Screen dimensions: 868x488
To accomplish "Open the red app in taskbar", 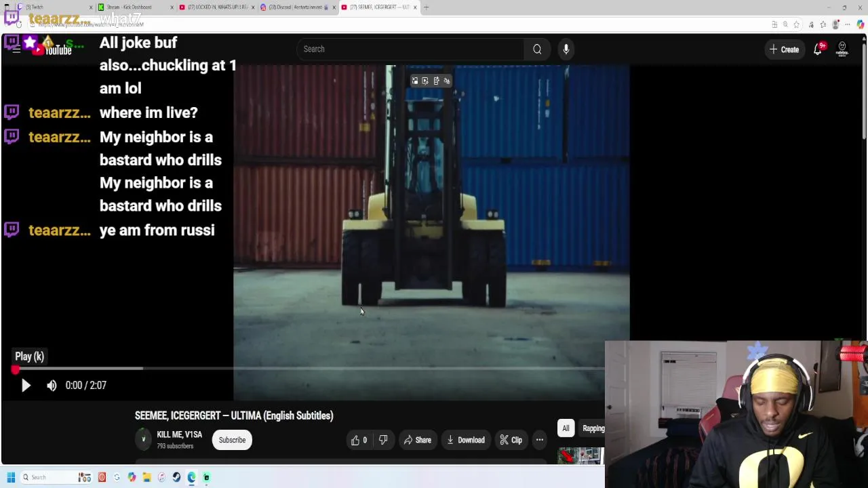I will pyautogui.click(x=102, y=477).
